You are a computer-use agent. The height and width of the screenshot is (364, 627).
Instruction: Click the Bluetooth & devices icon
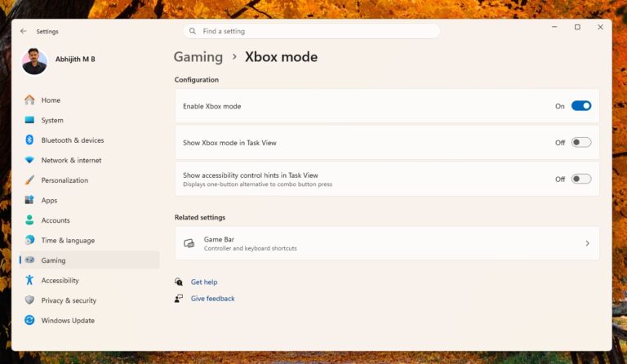click(29, 140)
